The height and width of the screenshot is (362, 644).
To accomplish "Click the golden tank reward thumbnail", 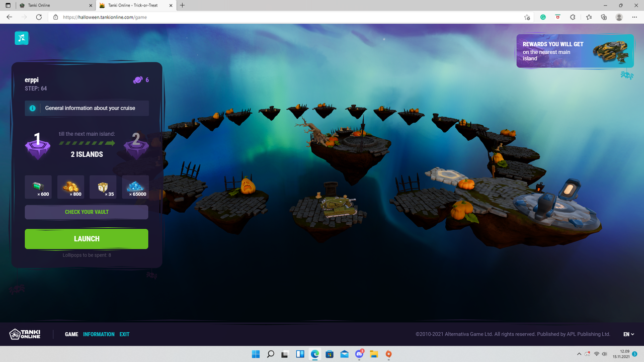I will click(x=610, y=51).
